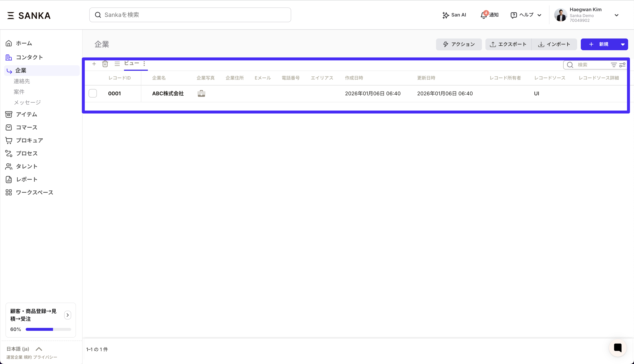This screenshot has height=364, width=634.
Task: Open chat support bubble widget
Action: pyautogui.click(x=618, y=348)
